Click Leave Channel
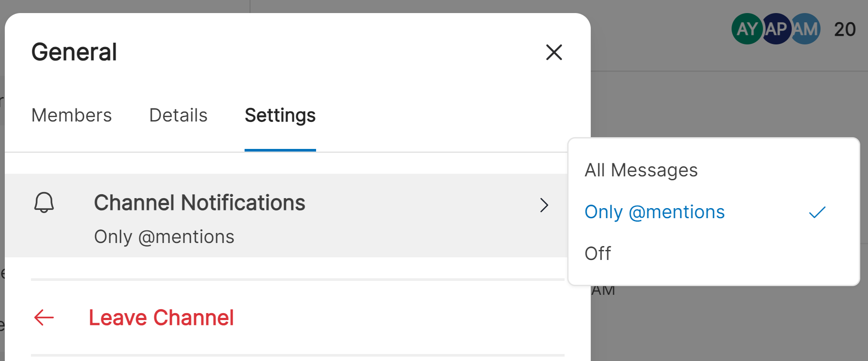The width and height of the screenshot is (868, 361). coord(161,317)
